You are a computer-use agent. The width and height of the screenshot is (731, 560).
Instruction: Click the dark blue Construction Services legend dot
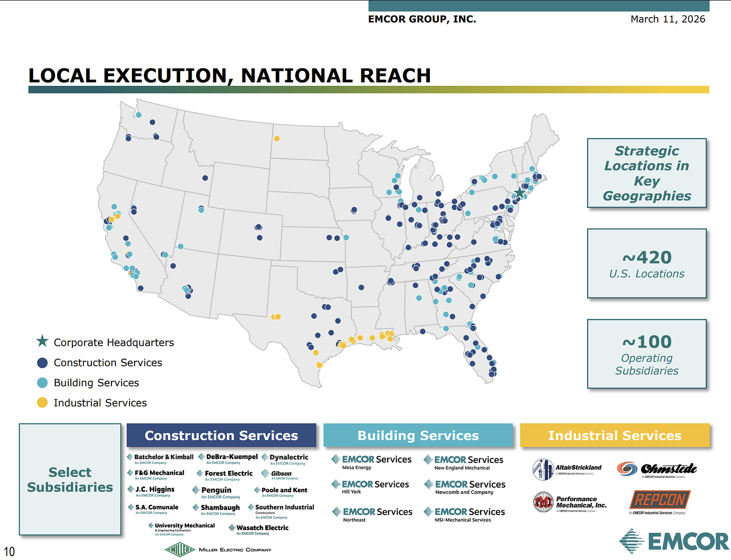pyautogui.click(x=42, y=363)
